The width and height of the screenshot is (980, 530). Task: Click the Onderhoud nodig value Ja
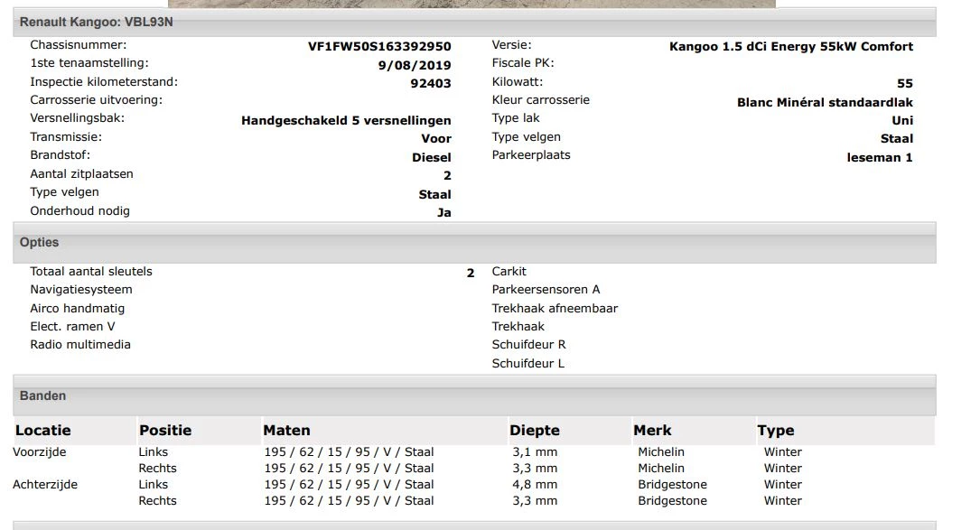[442, 211]
